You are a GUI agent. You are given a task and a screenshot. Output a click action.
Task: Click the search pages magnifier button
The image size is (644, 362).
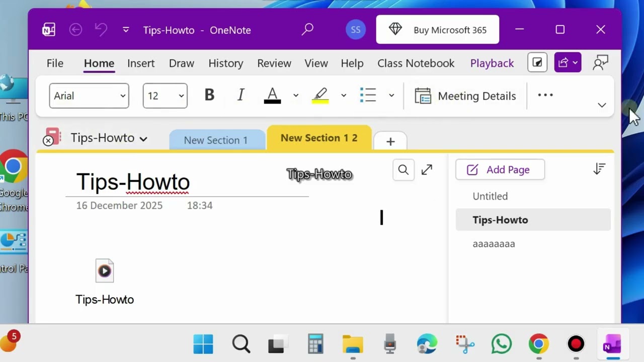403,170
